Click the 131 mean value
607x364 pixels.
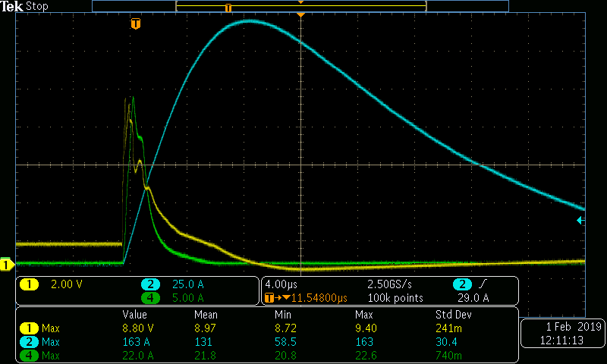(203, 342)
